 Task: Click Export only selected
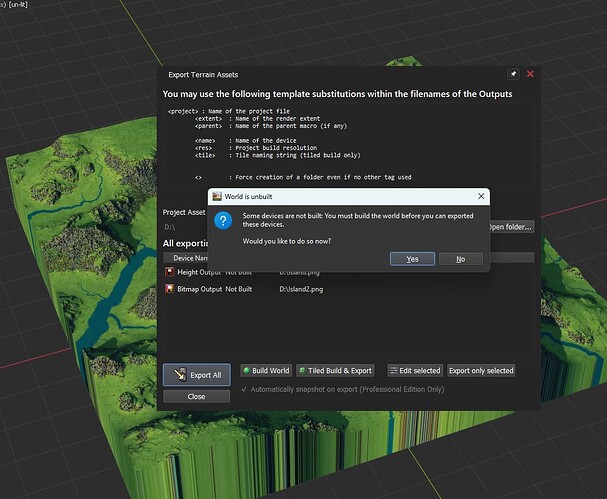click(x=481, y=370)
